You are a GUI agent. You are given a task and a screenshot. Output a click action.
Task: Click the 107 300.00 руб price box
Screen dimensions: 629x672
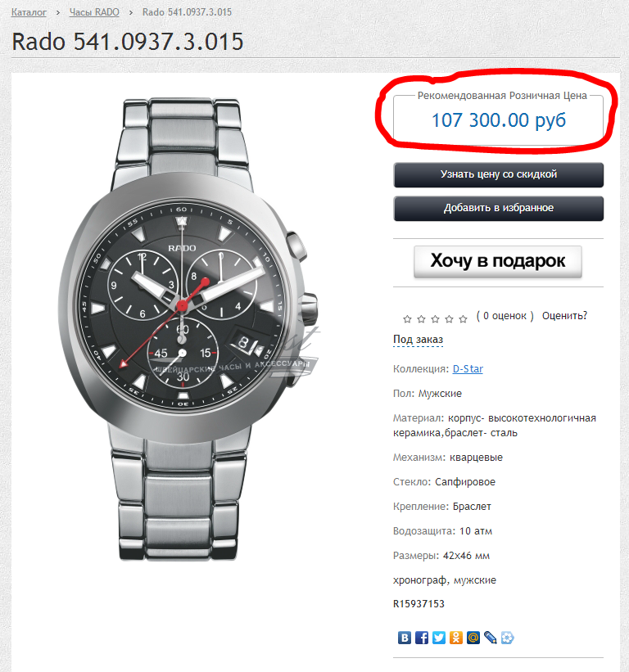pos(498,120)
